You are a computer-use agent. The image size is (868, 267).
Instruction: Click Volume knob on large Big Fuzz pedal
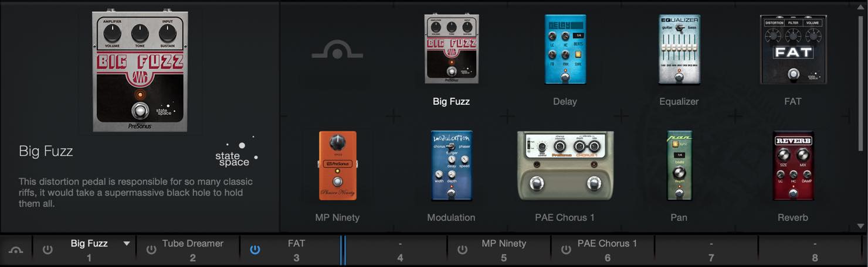pos(112,33)
